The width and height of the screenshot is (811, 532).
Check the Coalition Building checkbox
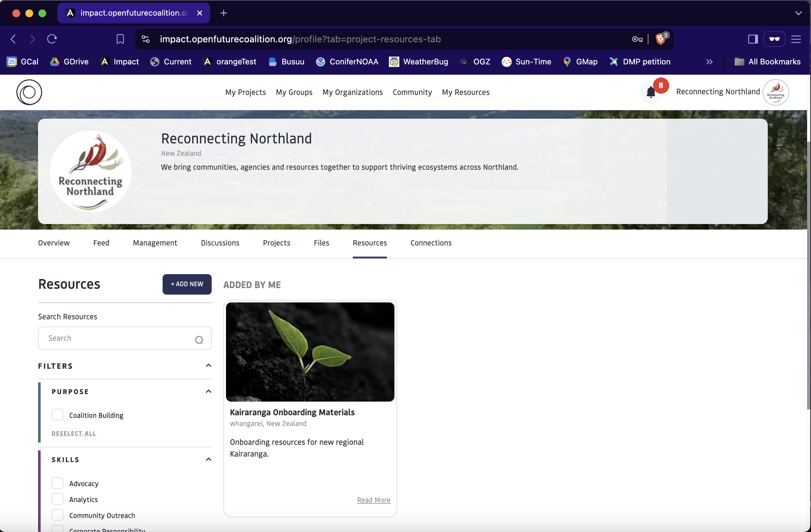click(58, 415)
